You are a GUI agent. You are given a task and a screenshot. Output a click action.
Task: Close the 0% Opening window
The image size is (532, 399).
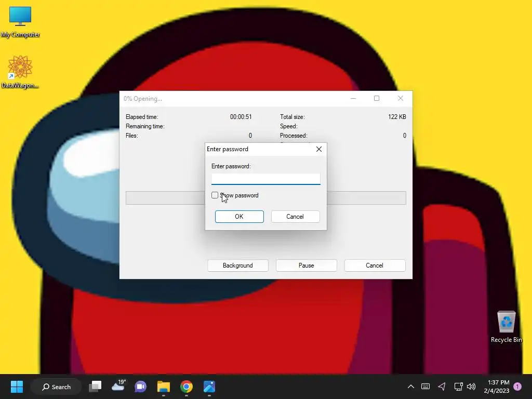coord(401,98)
